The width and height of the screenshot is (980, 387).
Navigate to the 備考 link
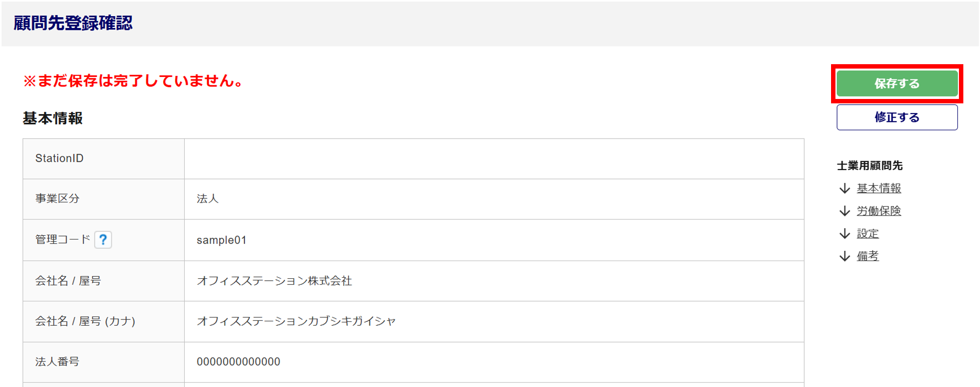point(867,256)
